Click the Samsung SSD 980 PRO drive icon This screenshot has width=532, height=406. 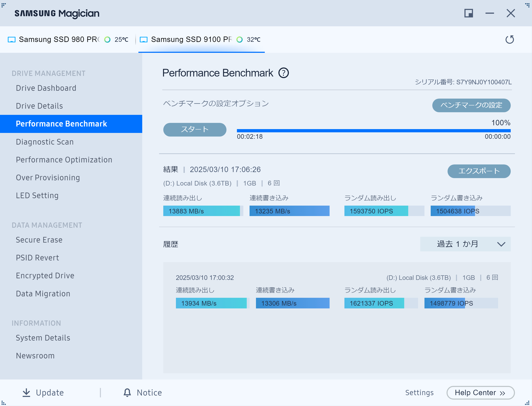click(12, 40)
